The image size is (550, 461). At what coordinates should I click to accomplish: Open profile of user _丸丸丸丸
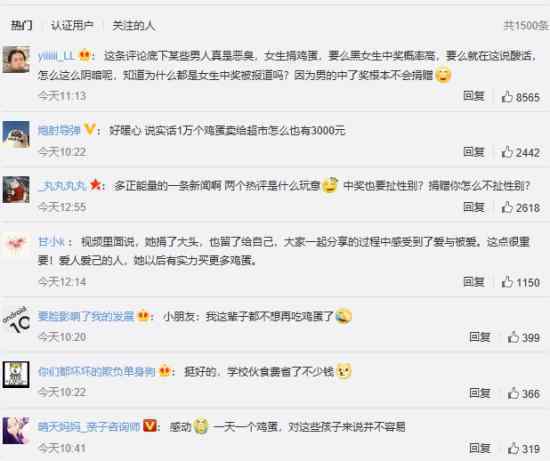pos(62,186)
